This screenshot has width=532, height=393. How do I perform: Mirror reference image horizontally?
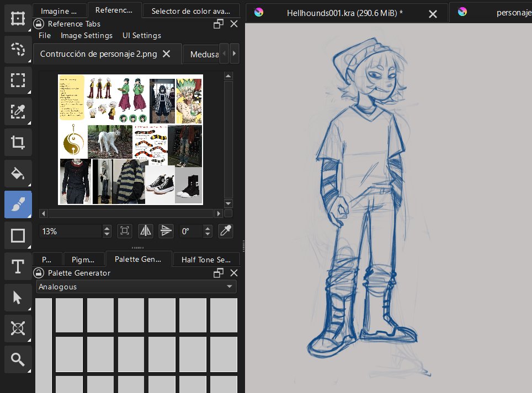(x=146, y=231)
